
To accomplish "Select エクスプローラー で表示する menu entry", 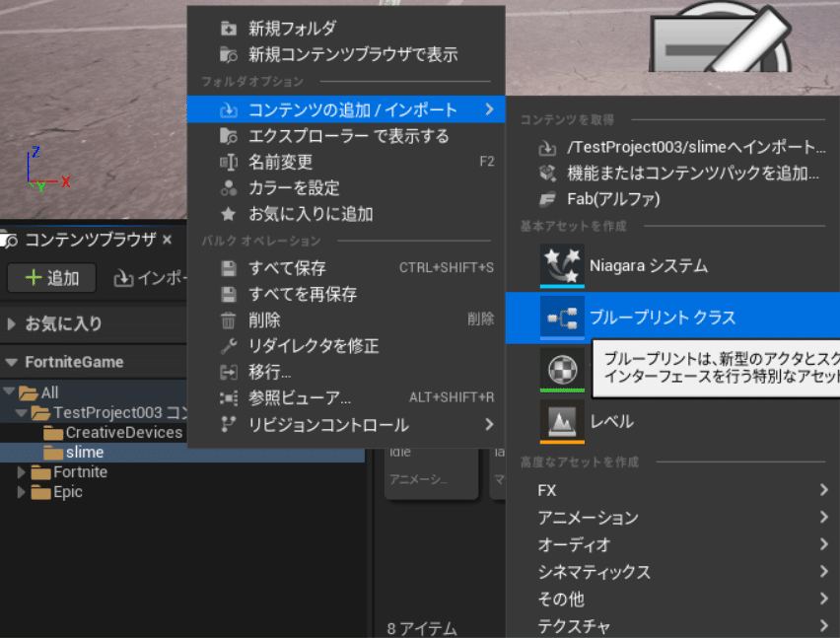I will (346, 136).
